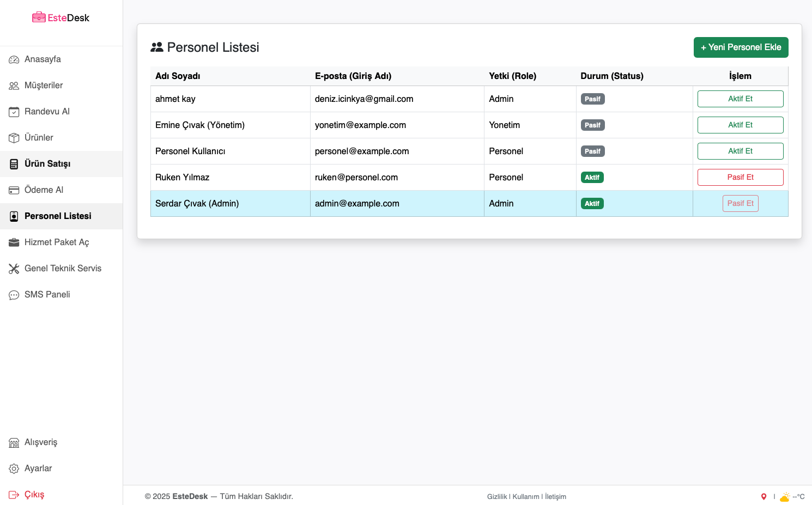Click the Randevu Al calendar icon
Image resolution: width=812 pixels, height=505 pixels.
(14, 112)
